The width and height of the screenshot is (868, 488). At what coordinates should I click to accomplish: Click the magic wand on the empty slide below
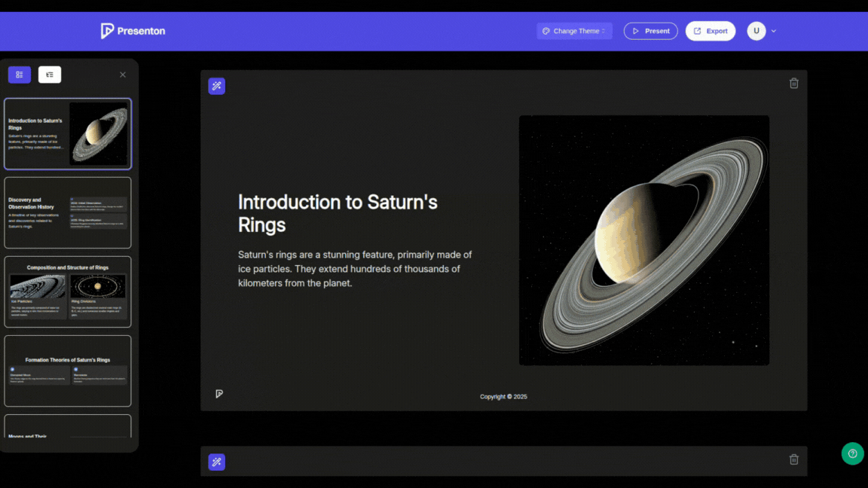click(x=216, y=461)
